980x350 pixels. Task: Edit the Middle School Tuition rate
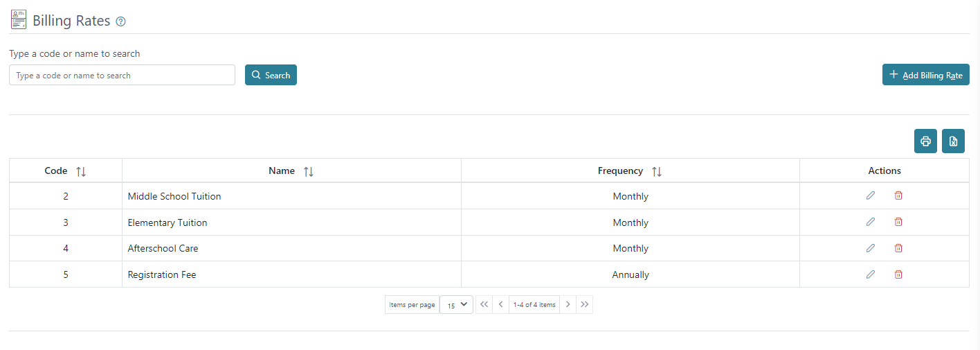[x=871, y=195]
